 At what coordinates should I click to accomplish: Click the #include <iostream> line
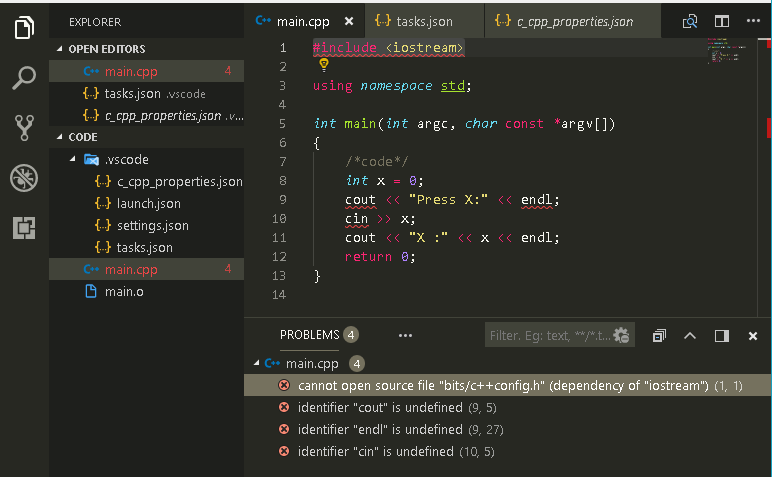point(388,48)
